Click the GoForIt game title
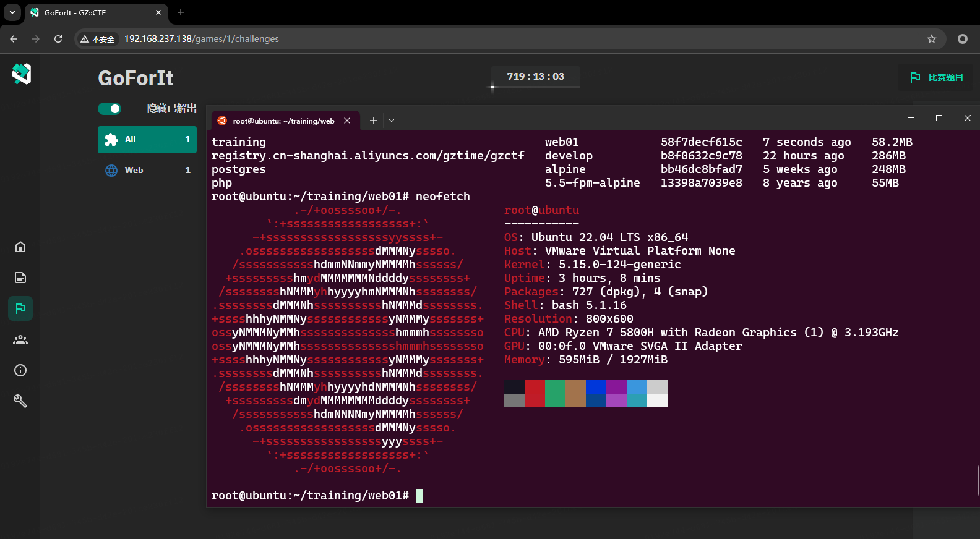 (135, 79)
